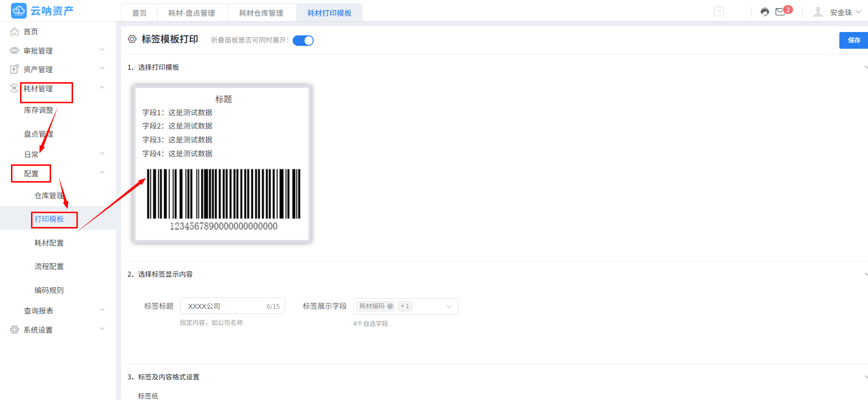Open 盘点管理 in the sidebar
Image resolution: width=868 pixels, height=400 pixels.
tap(39, 134)
